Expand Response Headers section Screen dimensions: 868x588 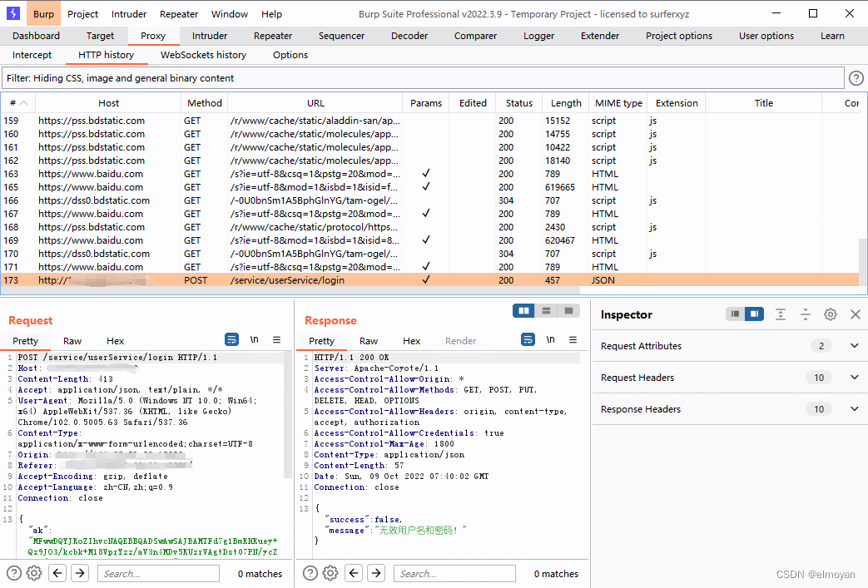(854, 409)
